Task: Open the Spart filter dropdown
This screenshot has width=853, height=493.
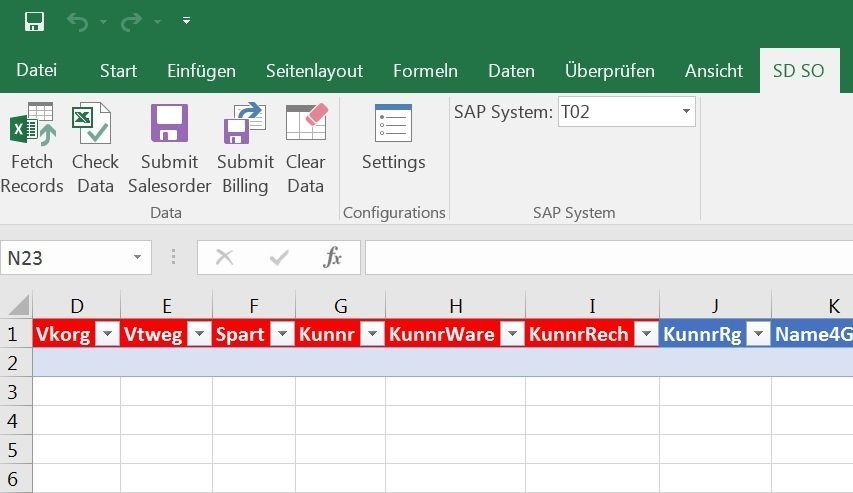Action: click(x=283, y=334)
